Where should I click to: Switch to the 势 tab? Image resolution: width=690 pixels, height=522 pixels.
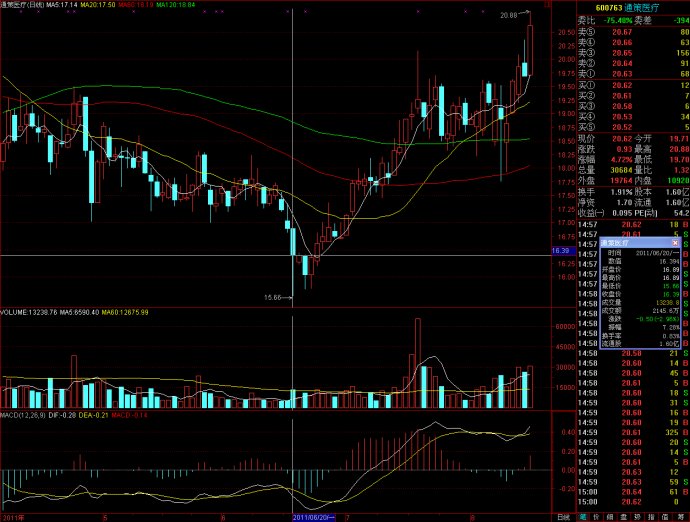(x=637, y=517)
